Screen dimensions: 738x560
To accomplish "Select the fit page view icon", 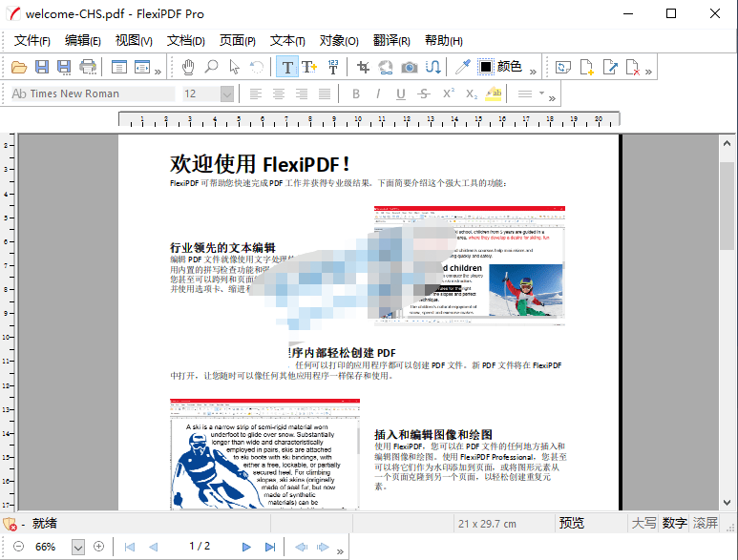I will [x=119, y=67].
